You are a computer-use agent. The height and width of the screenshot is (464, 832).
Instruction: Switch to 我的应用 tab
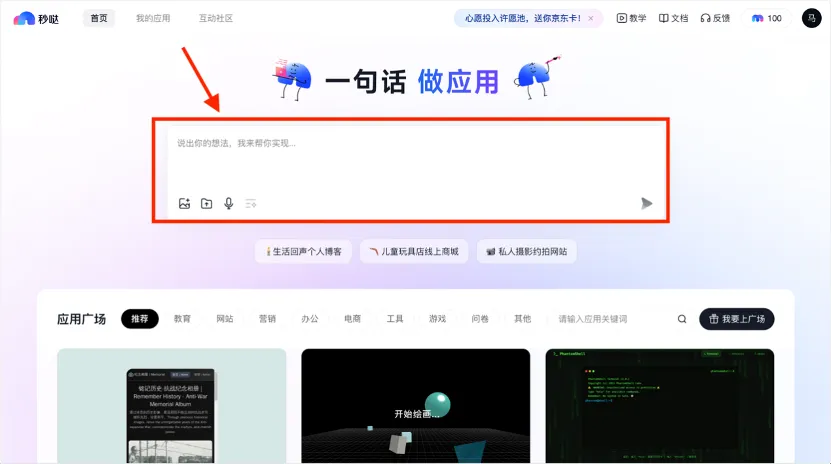tap(153, 18)
